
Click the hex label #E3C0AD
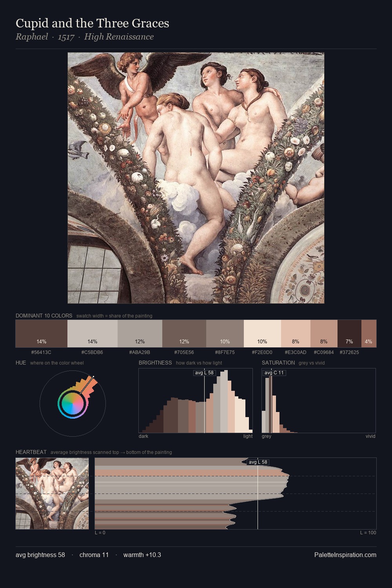click(296, 352)
